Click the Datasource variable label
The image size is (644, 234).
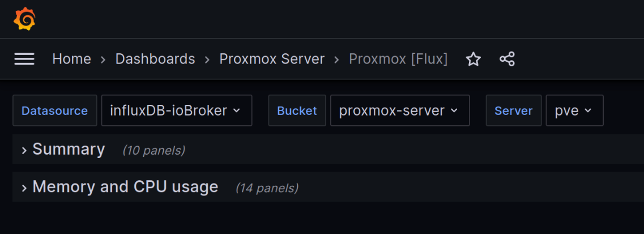coord(54,110)
